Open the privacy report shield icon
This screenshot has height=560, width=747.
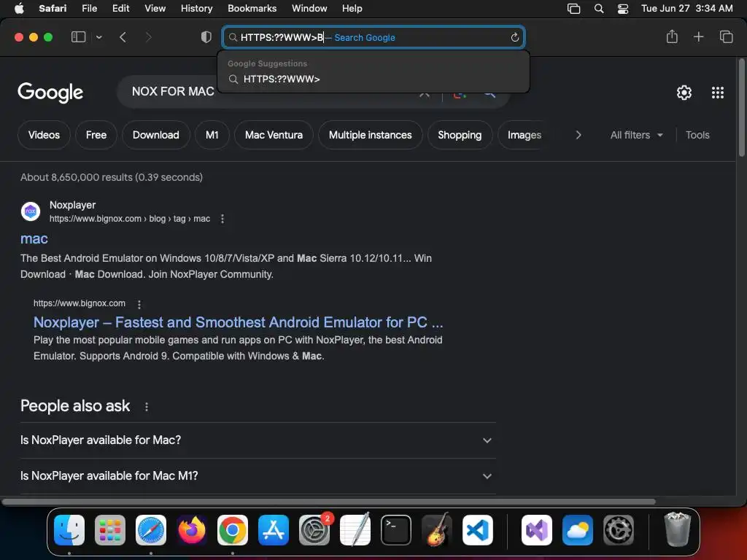point(206,36)
